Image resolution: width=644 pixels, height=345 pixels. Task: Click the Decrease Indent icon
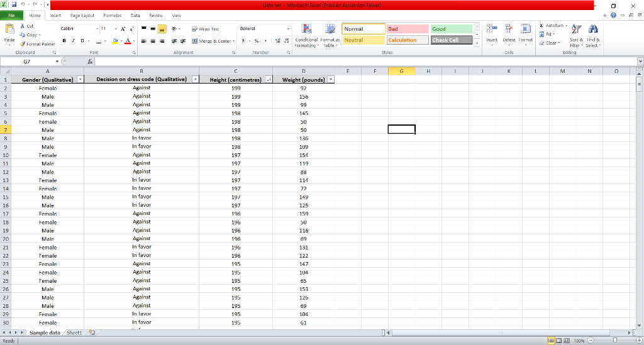coord(174,41)
